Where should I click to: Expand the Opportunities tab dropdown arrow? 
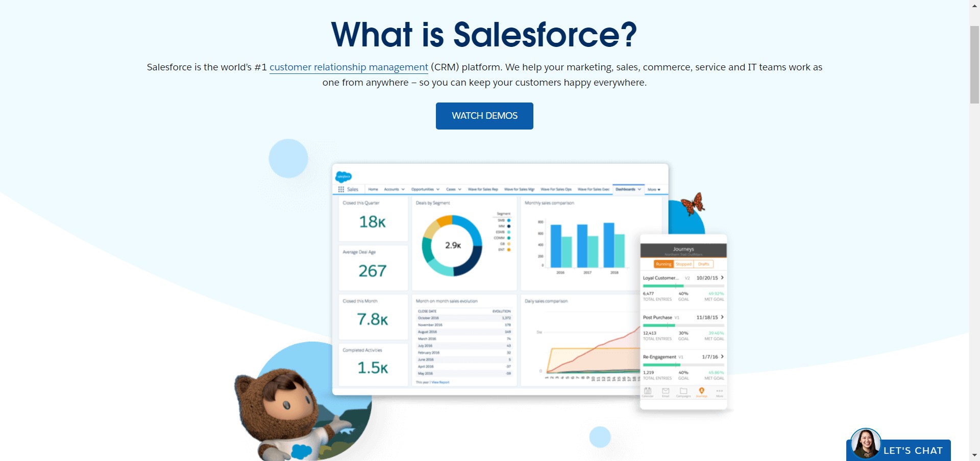click(x=438, y=189)
